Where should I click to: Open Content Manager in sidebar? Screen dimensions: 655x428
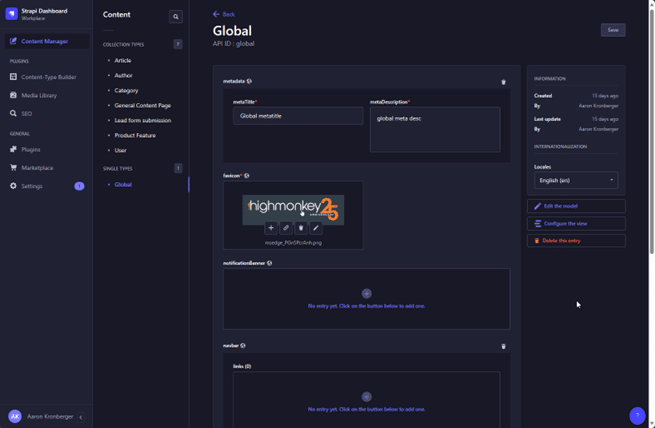point(47,41)
